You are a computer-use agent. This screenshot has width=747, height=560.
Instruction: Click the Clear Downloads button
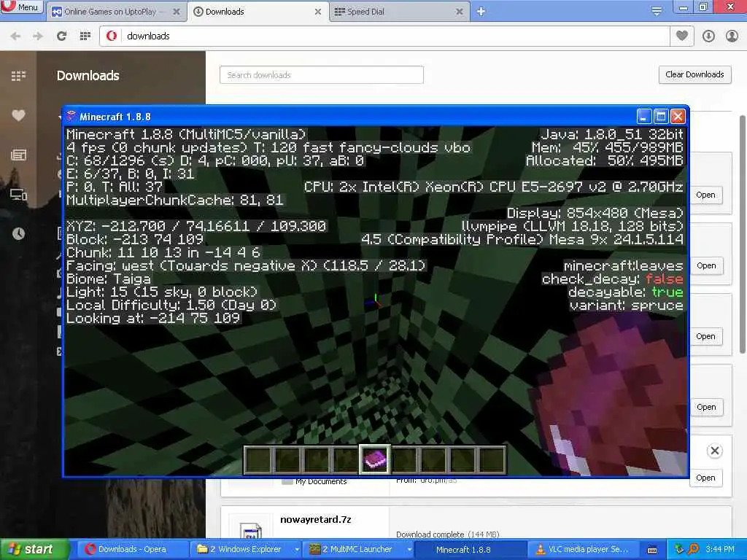click(694, 75)
